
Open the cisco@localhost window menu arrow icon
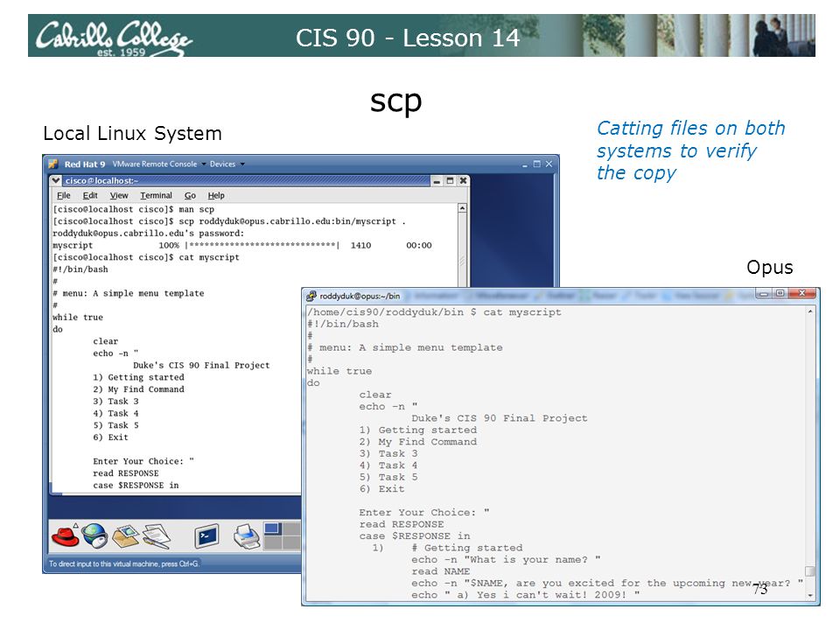click(56, 180)
